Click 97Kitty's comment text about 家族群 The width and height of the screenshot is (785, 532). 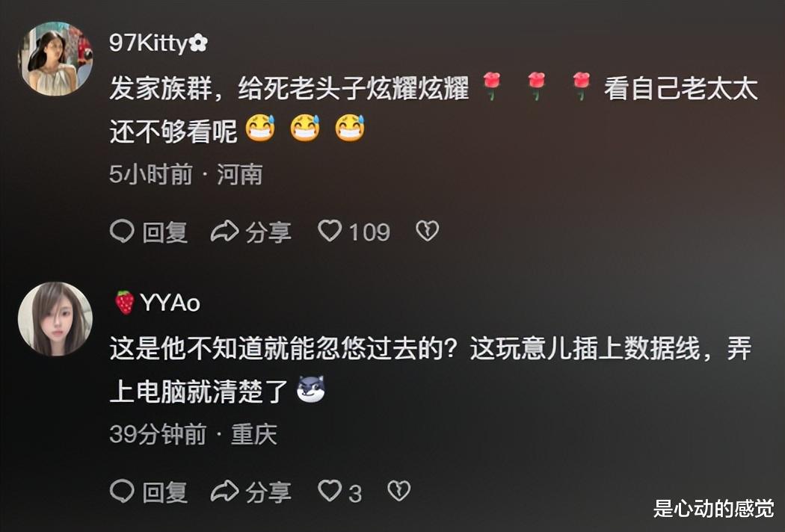coord(434,110)
